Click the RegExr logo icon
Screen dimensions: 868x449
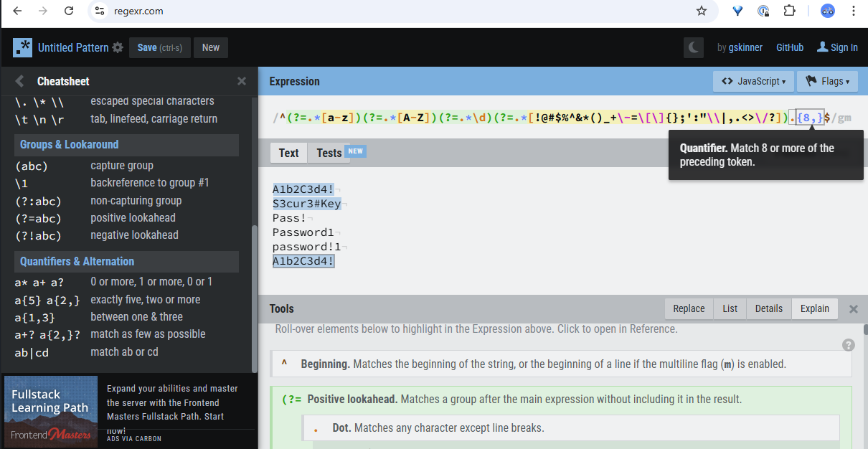[22, 48]
